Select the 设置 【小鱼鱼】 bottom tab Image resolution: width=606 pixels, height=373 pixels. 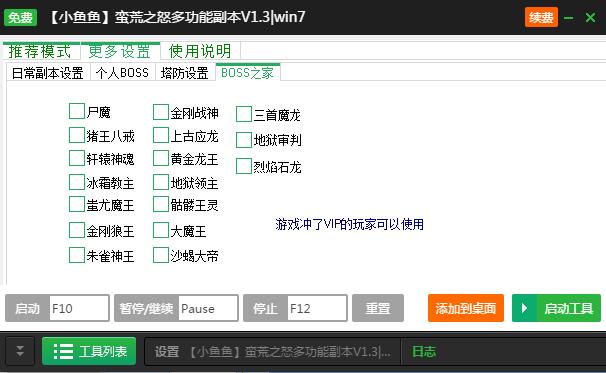click(x=273, y=352)
